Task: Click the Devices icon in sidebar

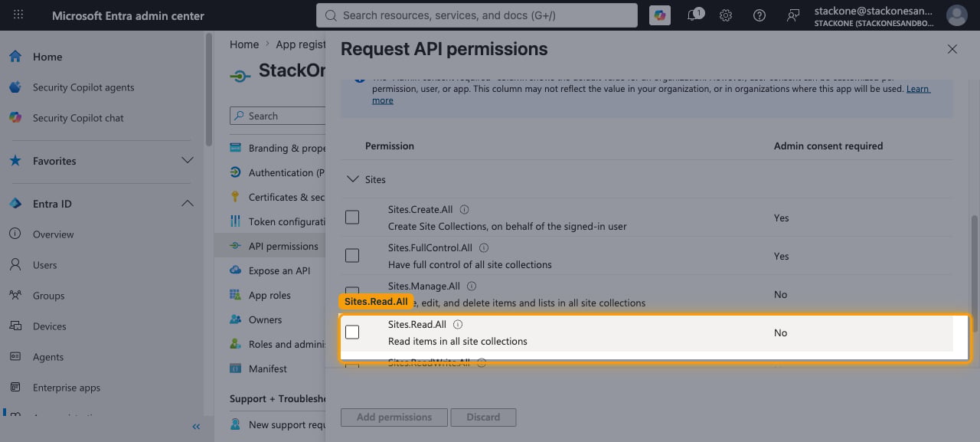Action: click(x=15, y=326)
